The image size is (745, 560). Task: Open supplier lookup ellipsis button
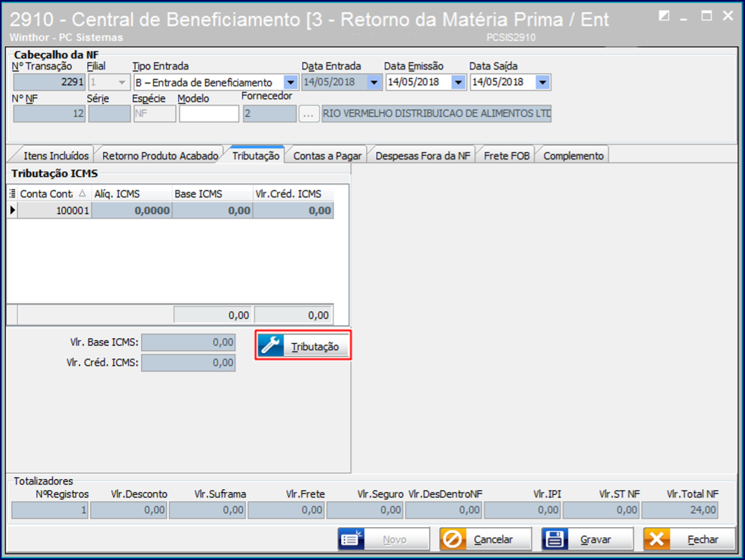coord(308,114)
